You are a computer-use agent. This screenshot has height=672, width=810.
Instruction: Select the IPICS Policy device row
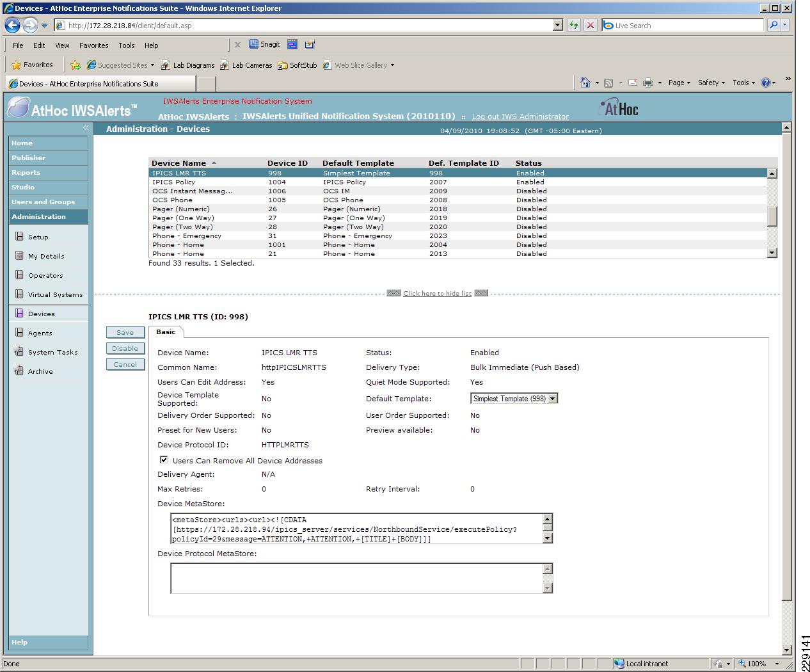point(458,182)
